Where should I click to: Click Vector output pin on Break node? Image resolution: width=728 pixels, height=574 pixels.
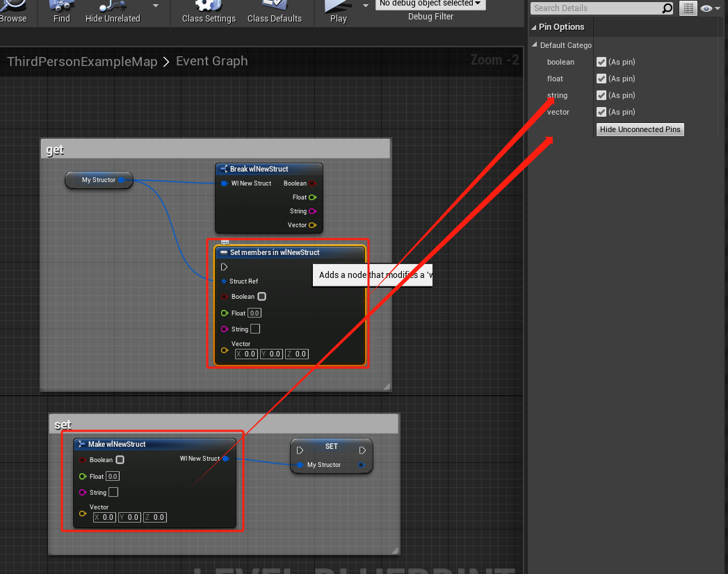coord(312,225)
